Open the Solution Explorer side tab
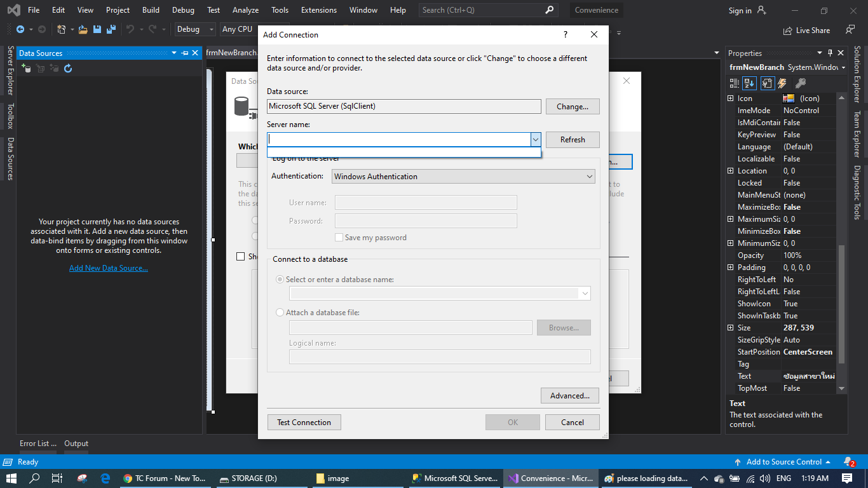 [857, 74]
